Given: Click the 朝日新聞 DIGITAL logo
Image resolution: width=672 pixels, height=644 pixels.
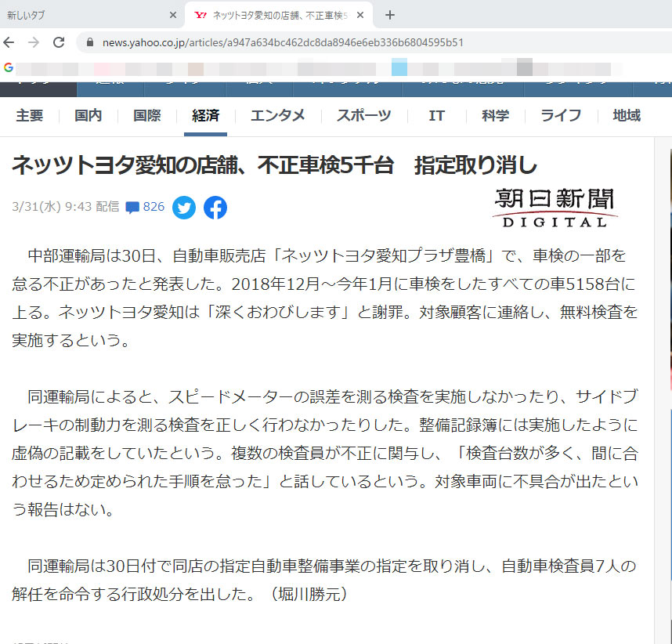Looking at the screenshot, I should click(555, 208).
